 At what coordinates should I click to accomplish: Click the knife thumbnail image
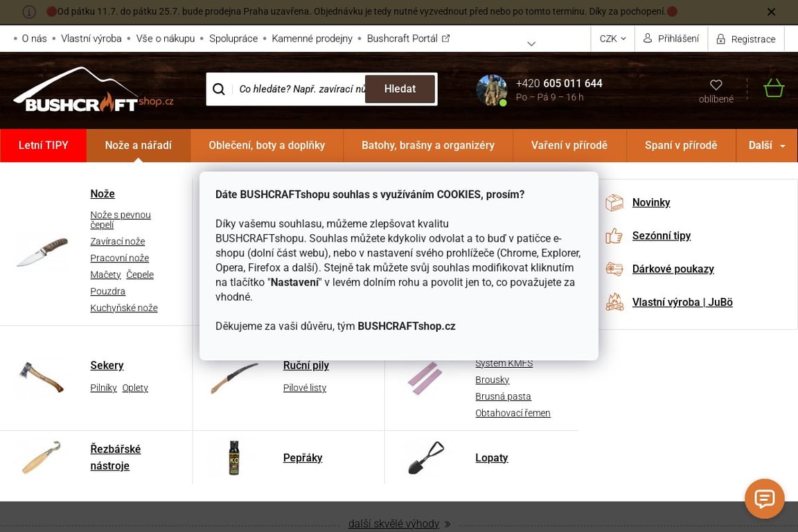pos(42,251)
